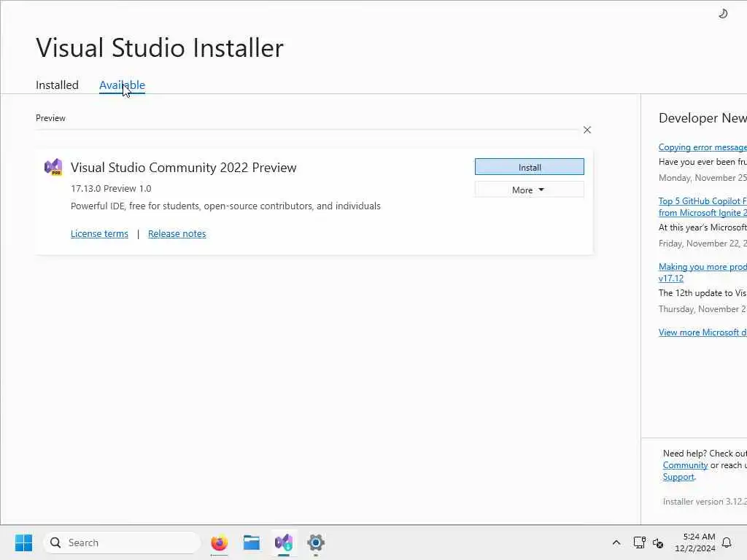Open the Windows Start menu
Screen dimensions: 747x560
click(24, 542)
